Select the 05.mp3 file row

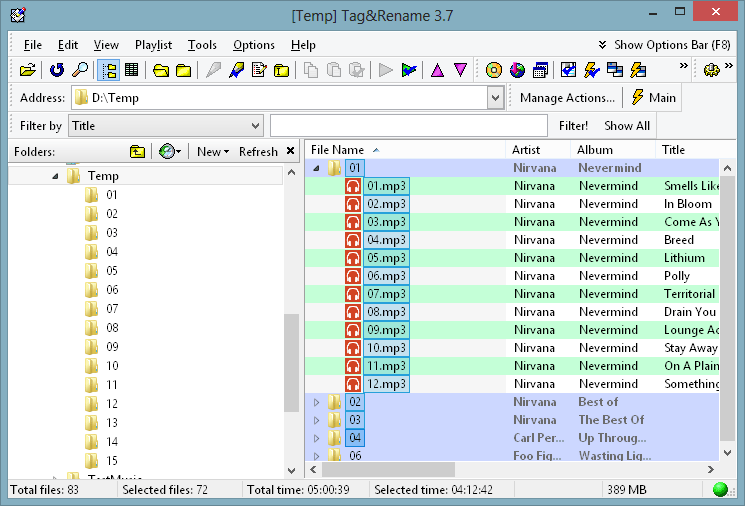pyautogui.click(x=512, y=258)
